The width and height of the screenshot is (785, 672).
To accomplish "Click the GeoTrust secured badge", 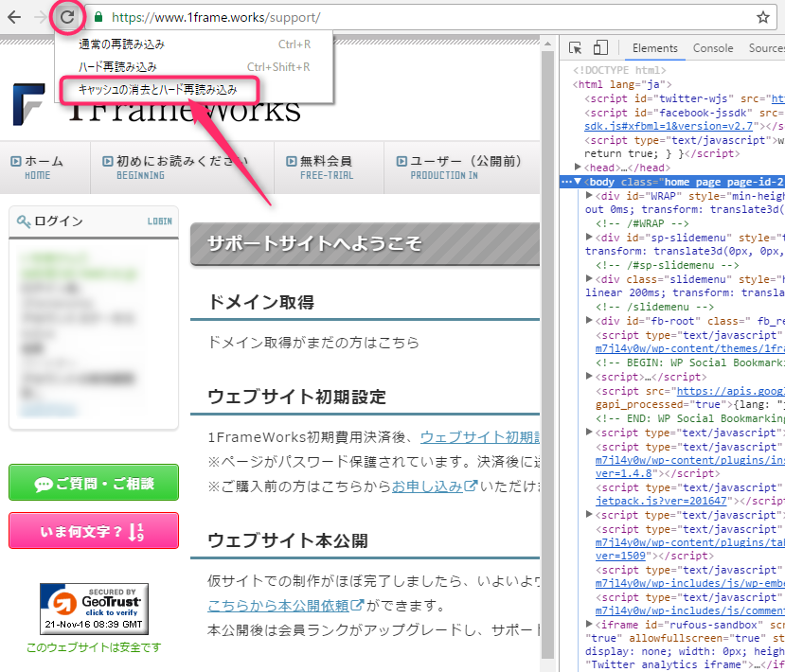I will pos(94,609).
